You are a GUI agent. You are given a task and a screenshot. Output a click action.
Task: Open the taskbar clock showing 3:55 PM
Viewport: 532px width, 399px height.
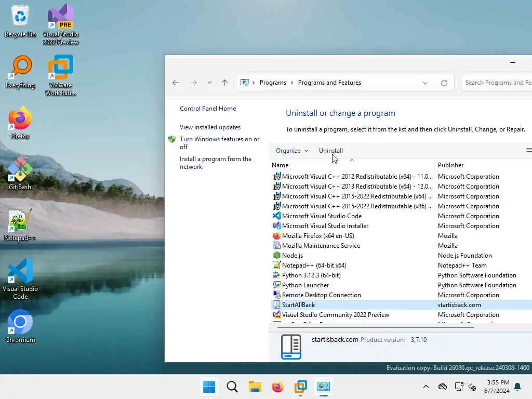pos(497,387)
